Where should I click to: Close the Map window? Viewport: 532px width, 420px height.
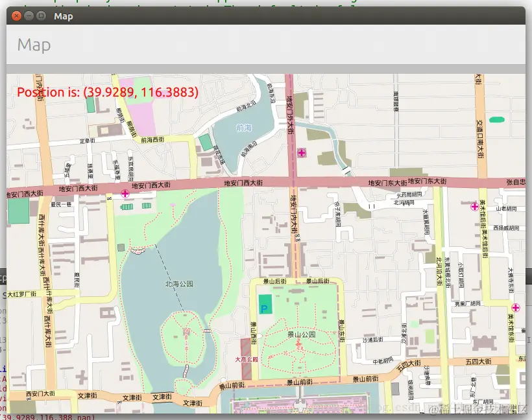16,16
